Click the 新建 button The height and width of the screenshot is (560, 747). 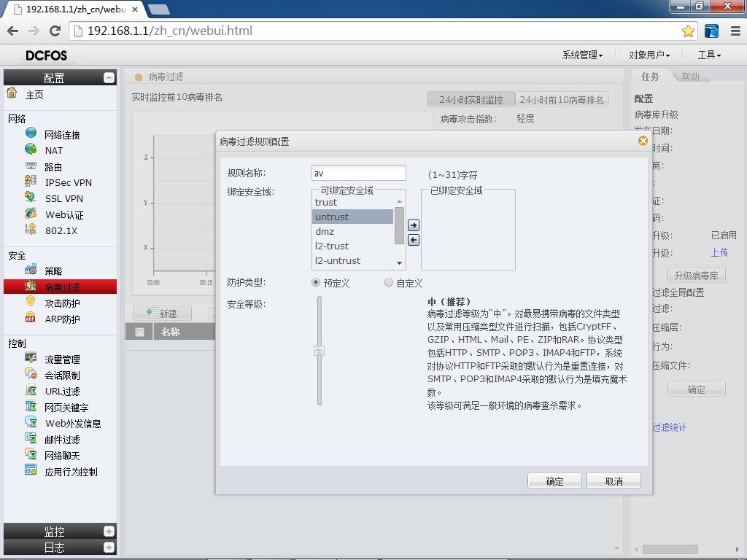coord(163,313)
